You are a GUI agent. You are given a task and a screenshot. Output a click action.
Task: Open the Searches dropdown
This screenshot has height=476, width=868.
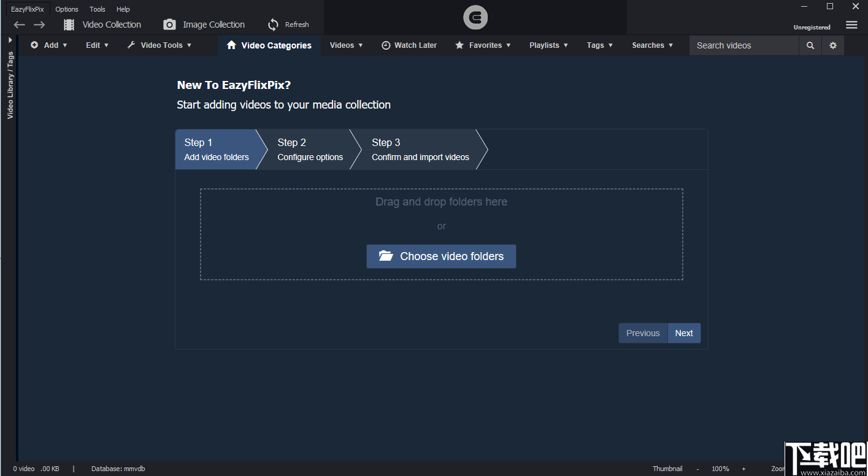(x=653, y=45)
